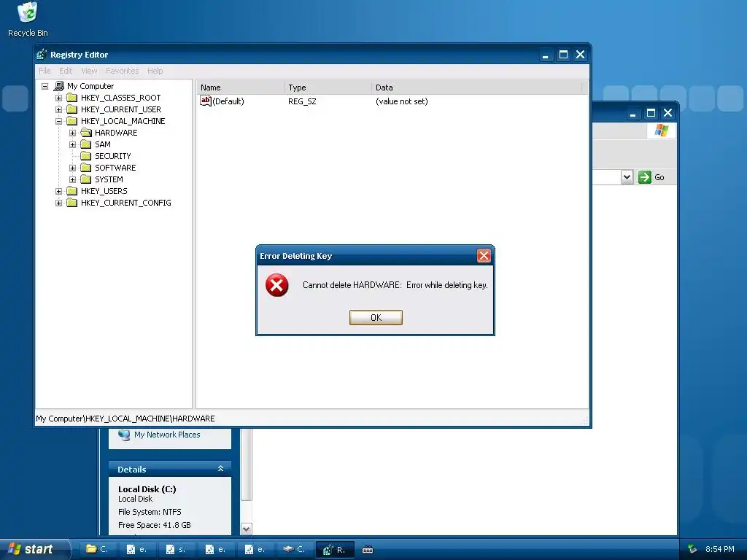Expand HKEY_CURRENT_CONFIG node
Screen dimensions: 747x560
point(58,203)
